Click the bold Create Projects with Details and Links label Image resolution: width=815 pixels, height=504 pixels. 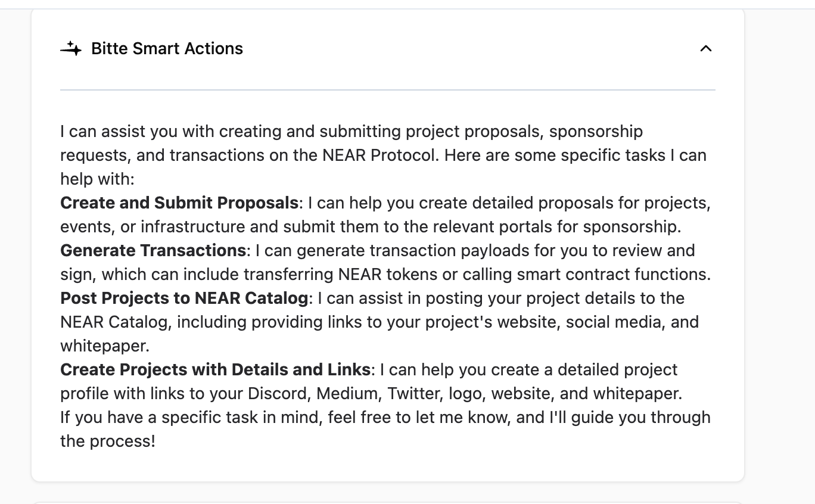click(x=215, y=370)
